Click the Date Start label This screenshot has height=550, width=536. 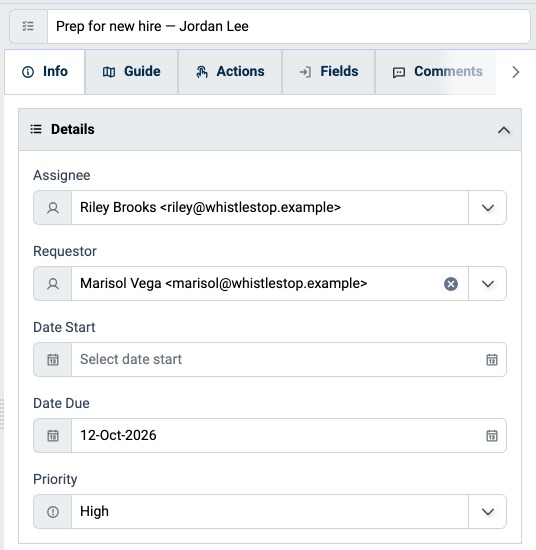[x=64, y=327]
